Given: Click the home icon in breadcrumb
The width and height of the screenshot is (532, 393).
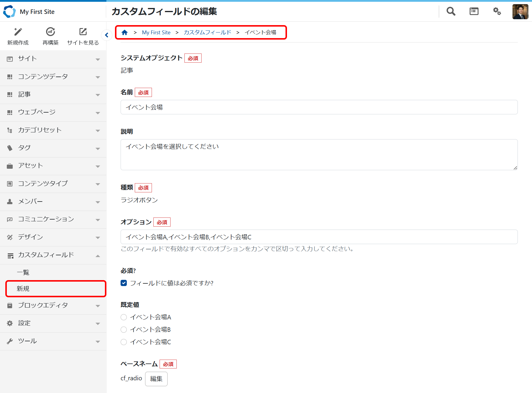Looking at the screenshot, I should 125,33.
